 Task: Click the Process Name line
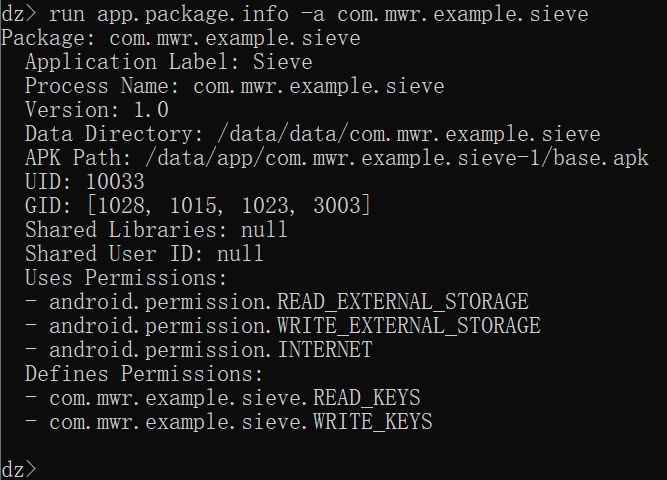point(234,86)
